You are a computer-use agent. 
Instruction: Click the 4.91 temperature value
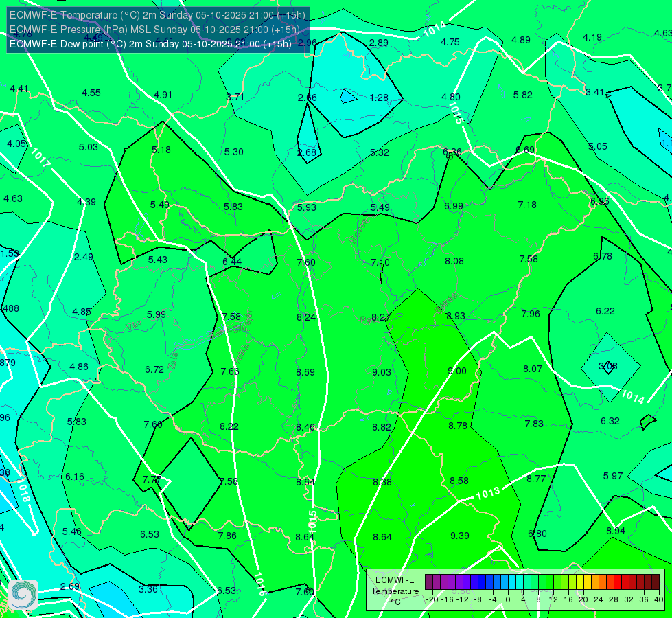163,95
